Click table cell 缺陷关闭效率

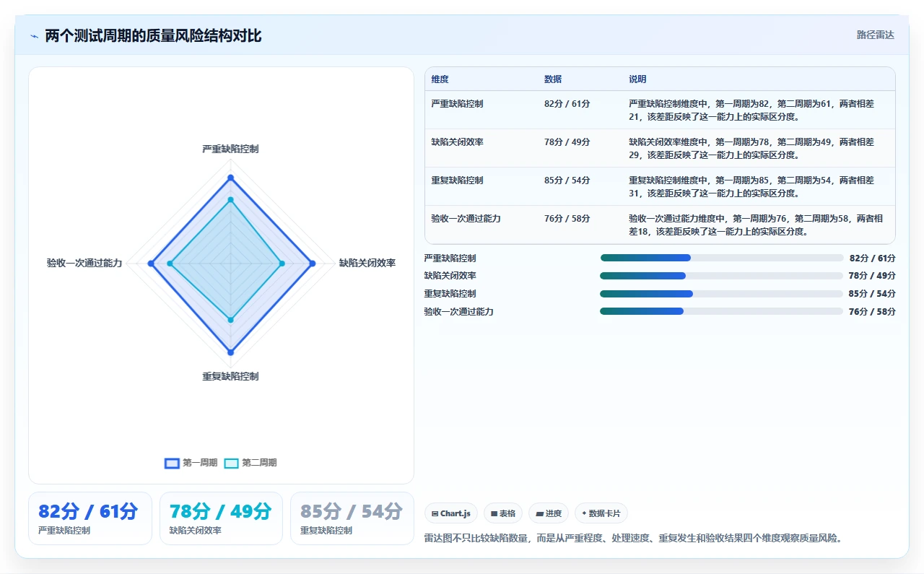pyautogui.click(x=457, y=142)
